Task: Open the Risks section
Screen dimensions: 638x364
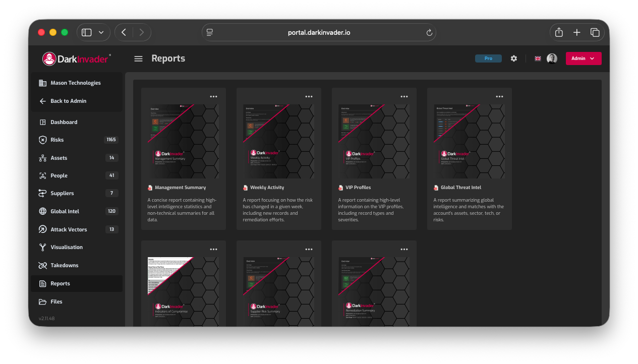Action: (77, 140)
